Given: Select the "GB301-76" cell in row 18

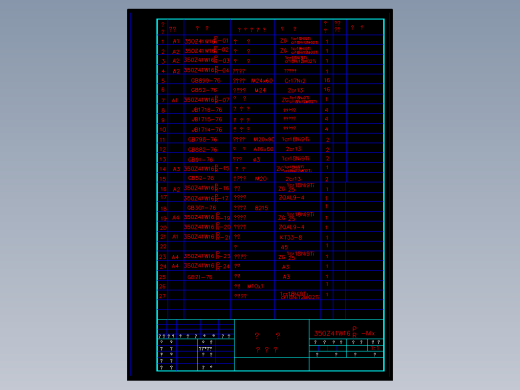Looking at the screenshot, I should click(202, 208).
